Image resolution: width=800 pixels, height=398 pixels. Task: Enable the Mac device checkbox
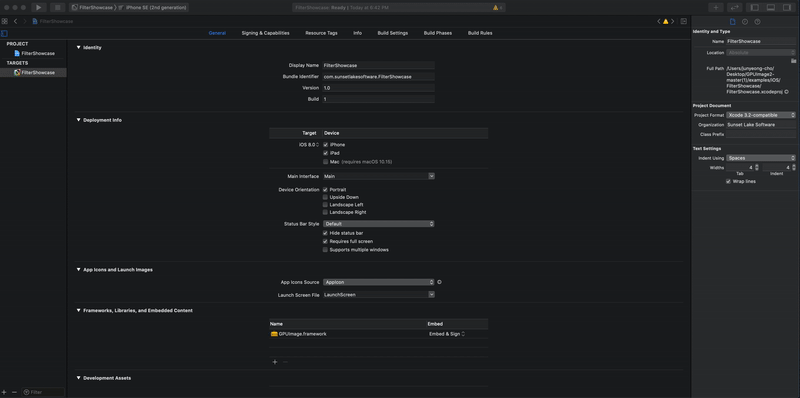[x=326, y=161]
